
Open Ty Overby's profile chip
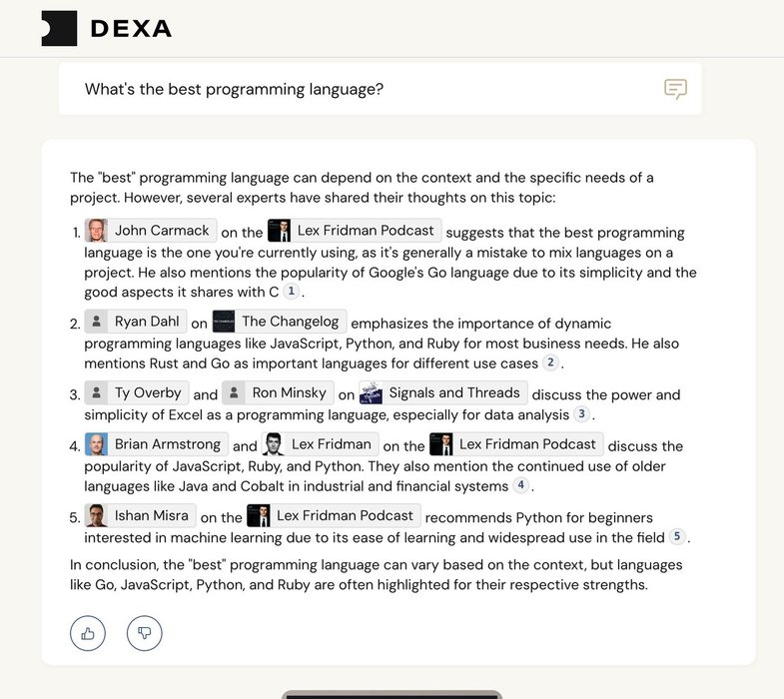pos(136,393)
